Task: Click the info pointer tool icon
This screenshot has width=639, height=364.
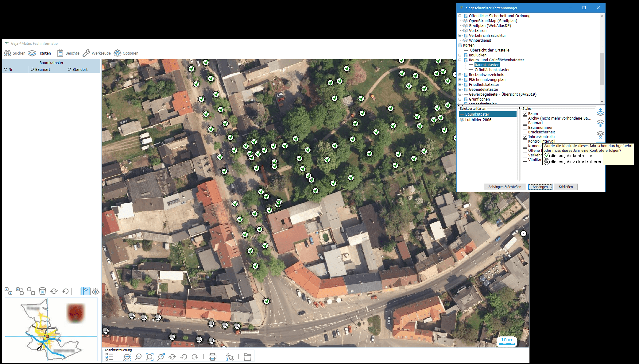Action: pyautogui.click(x=230, y=357)
